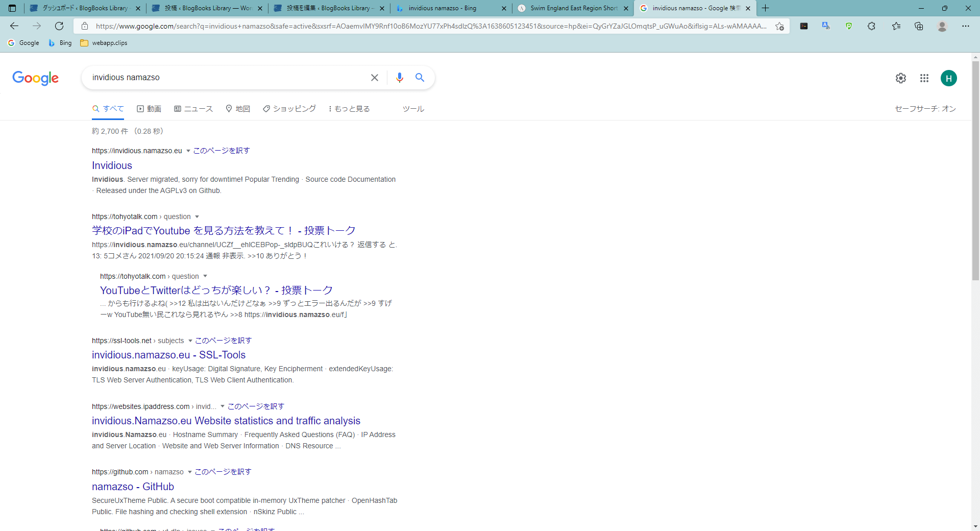The image size is (980, 531).
Task: Toggle SafeSearch setting (セーフサーチ: オン)
Action: (x=925, y=109)
